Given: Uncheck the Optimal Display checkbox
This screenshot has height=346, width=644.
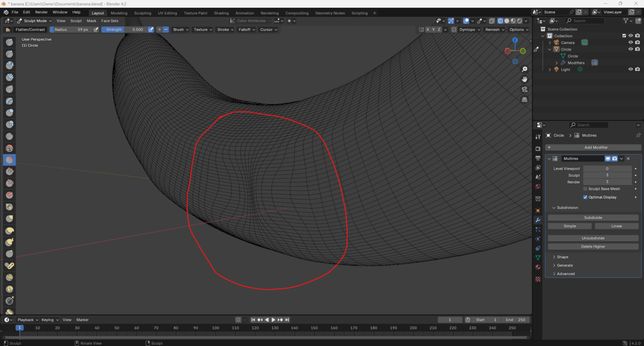Looking at the screenshot, I should tap(585, 197).
